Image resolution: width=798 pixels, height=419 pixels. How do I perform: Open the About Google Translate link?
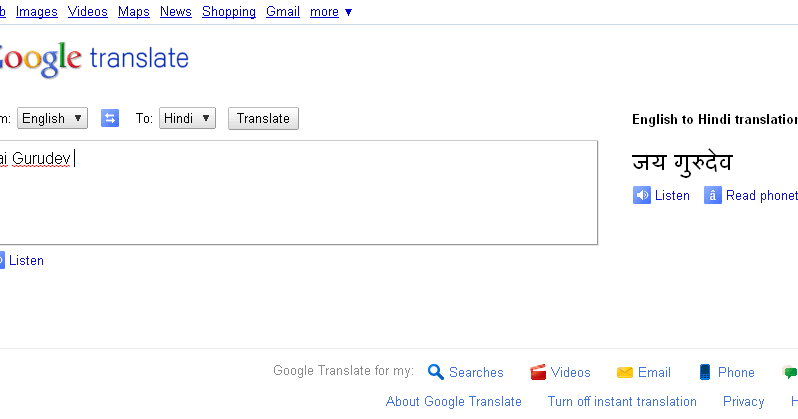454,401
